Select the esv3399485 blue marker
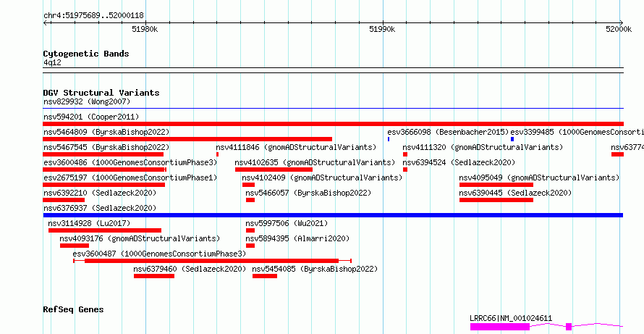644x334 pixels. 512,139
